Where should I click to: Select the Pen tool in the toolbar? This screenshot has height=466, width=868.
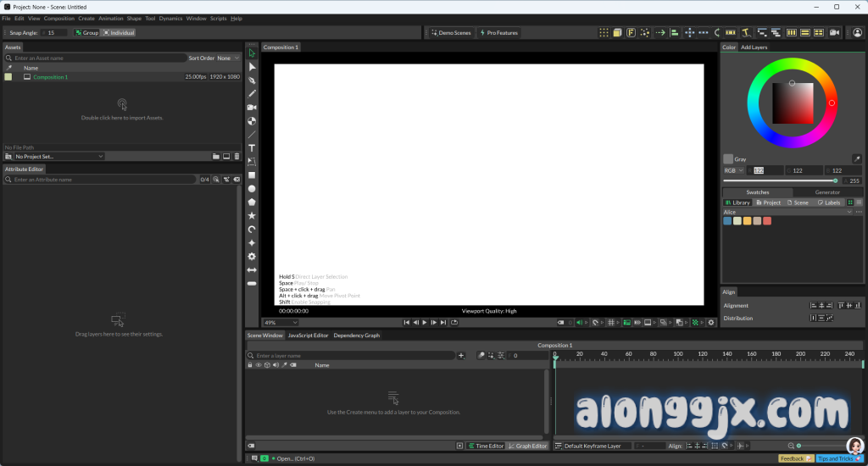252,80
